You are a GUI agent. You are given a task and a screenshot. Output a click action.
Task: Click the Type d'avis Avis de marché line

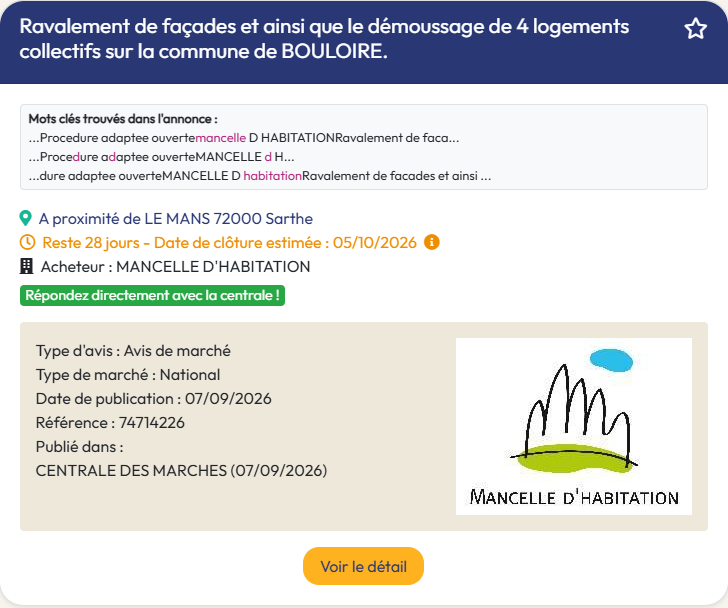(x=133, y=351)
